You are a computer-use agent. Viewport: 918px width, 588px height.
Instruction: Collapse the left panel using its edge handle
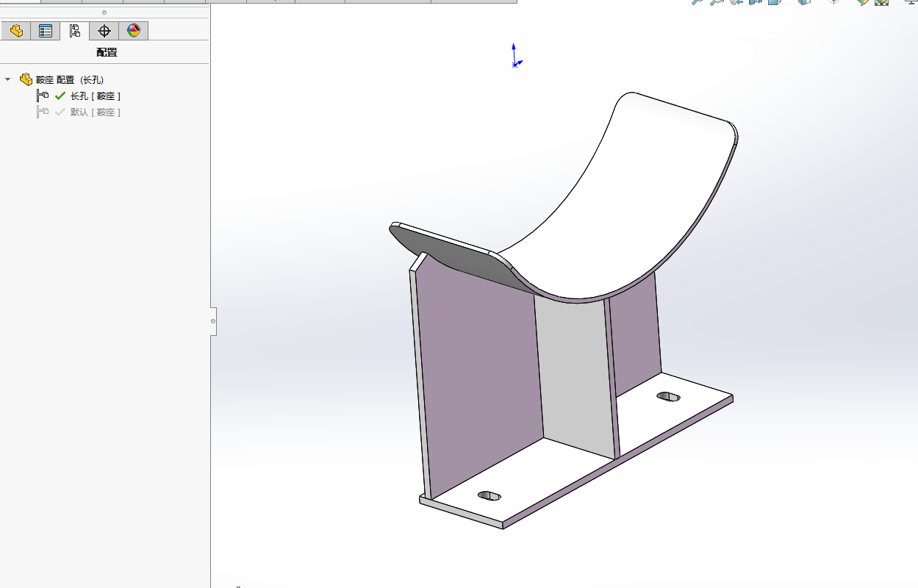point(213,321)
